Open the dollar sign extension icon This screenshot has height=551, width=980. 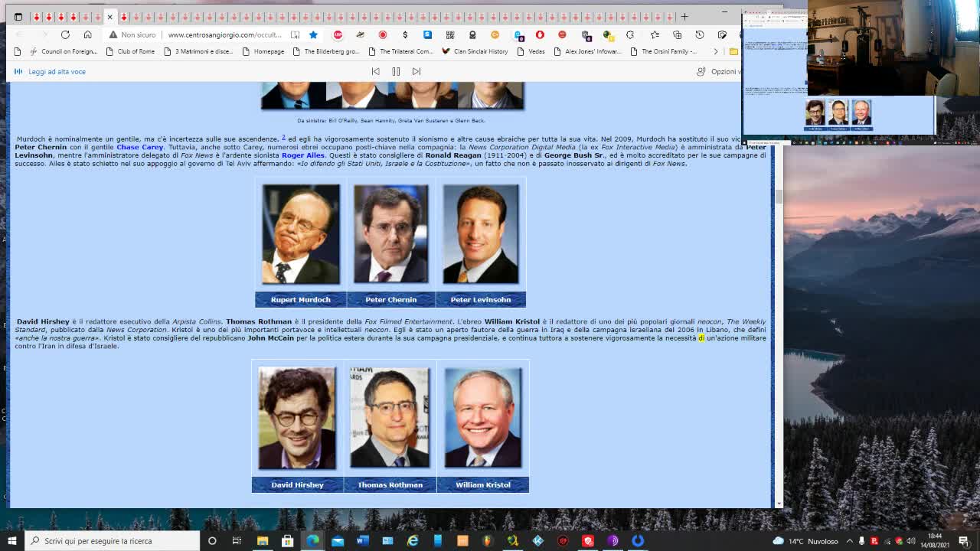[405, 34]
